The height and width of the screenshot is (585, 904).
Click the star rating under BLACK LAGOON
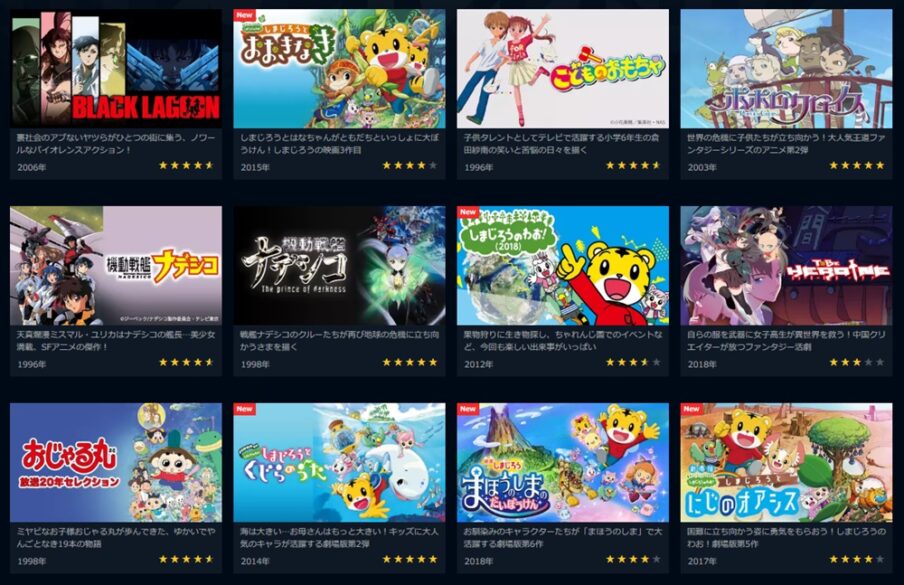coord(186,165)
